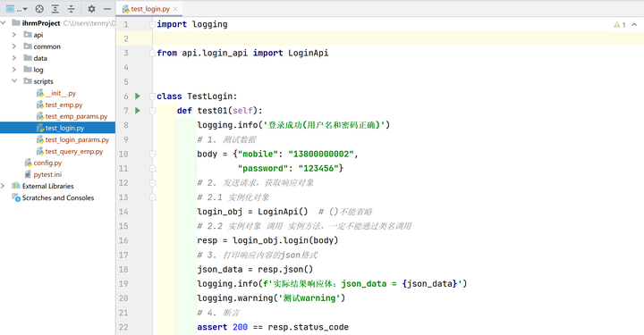Run test01 method via gutter arrow
The image size is (644, 335).
pos(138,110)
